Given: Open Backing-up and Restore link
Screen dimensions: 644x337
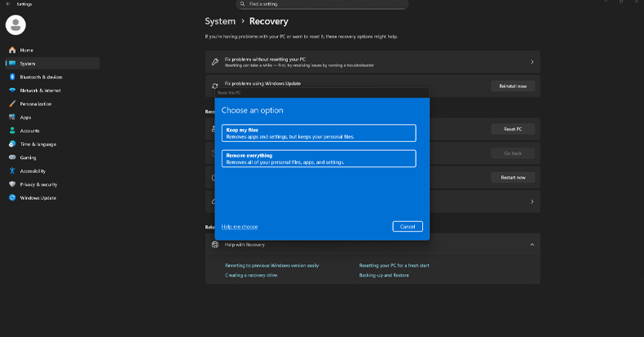Looking at the screenshot, I should tap(384, 275).
